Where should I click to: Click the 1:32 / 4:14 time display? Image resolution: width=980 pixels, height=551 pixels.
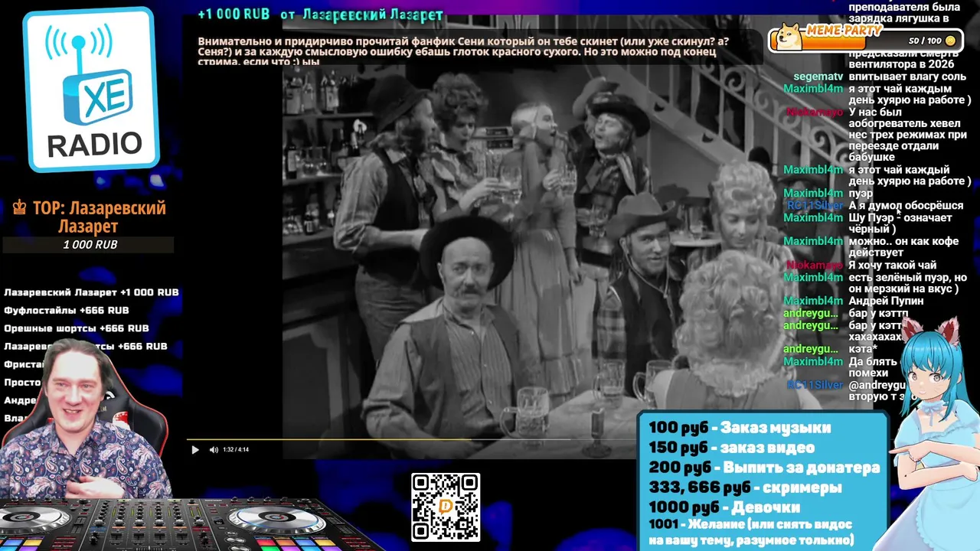(236, 450)
